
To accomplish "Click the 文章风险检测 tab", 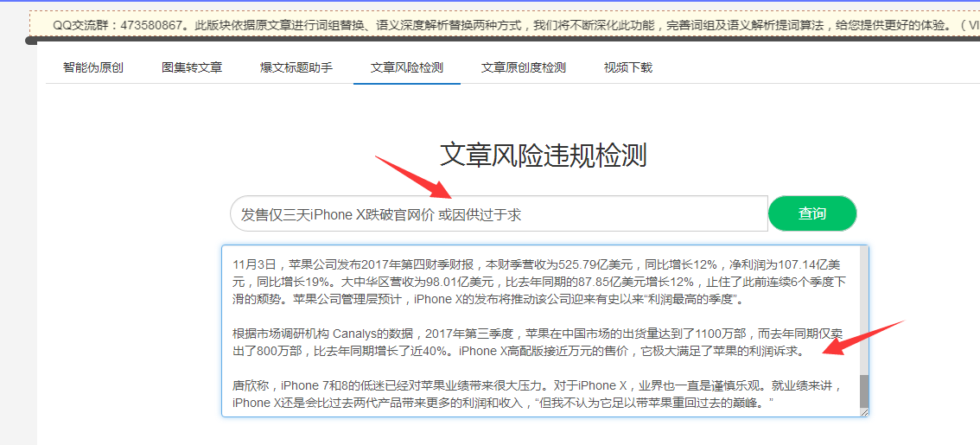I will coord(407,67).
